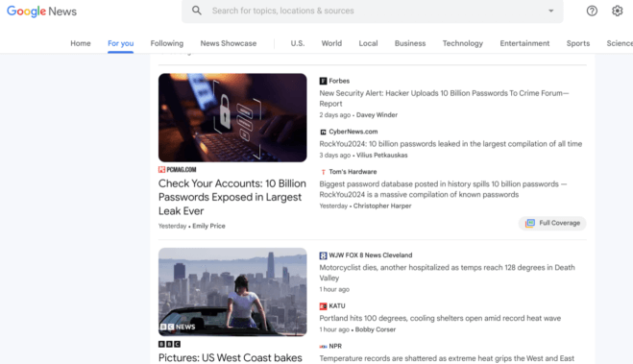Click the Google News logo
Image resolution: width=633 pixels, height=364 pixels.
41,12
